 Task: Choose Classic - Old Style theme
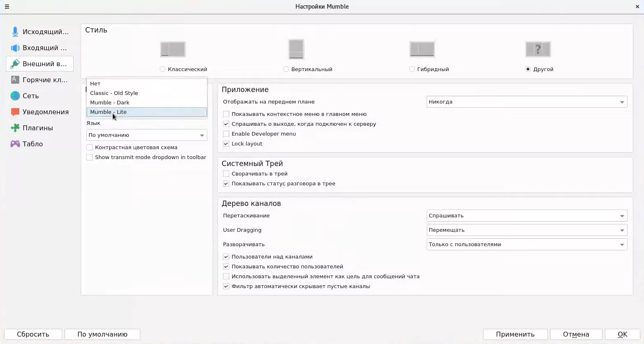(x=147, y=93)
